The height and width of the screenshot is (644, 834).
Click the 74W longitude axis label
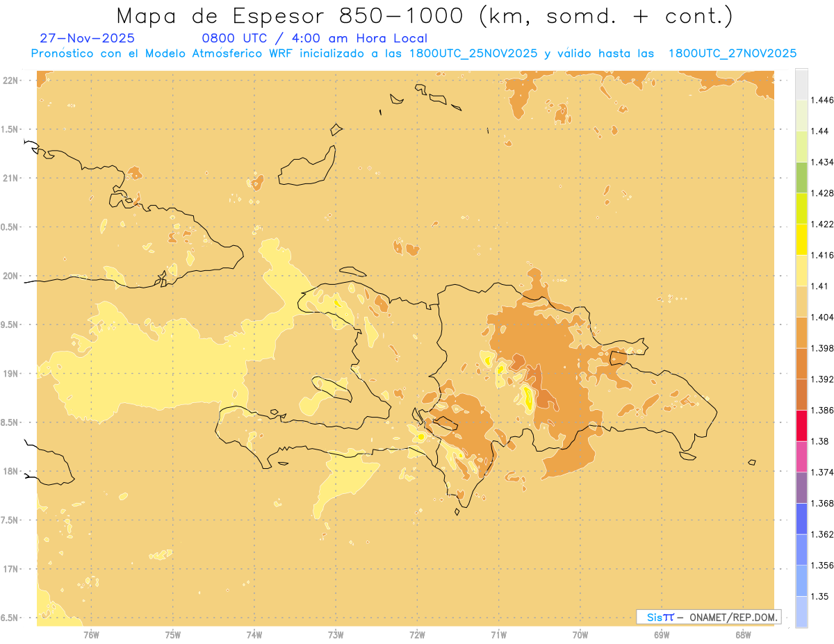coord(254,634)
